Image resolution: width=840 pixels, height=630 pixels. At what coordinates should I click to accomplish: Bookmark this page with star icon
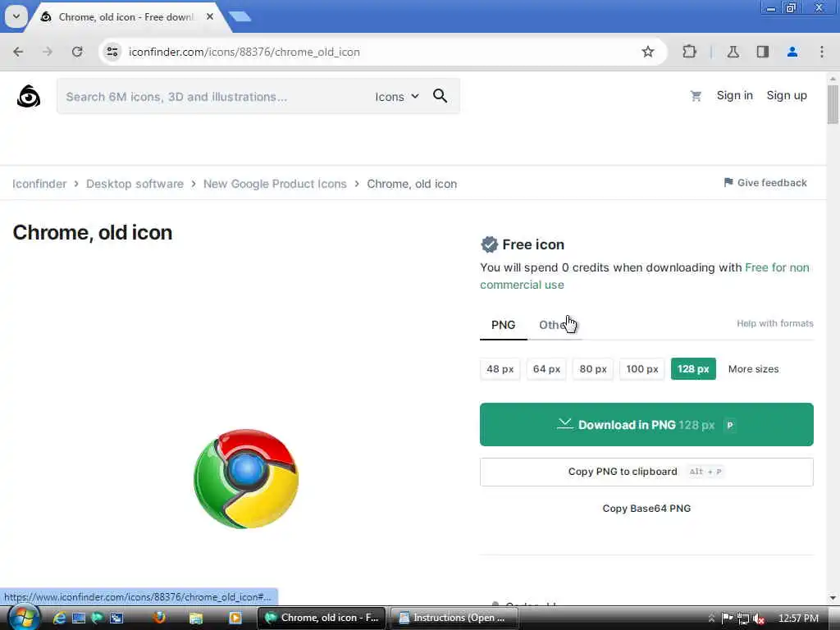point(648,52)
